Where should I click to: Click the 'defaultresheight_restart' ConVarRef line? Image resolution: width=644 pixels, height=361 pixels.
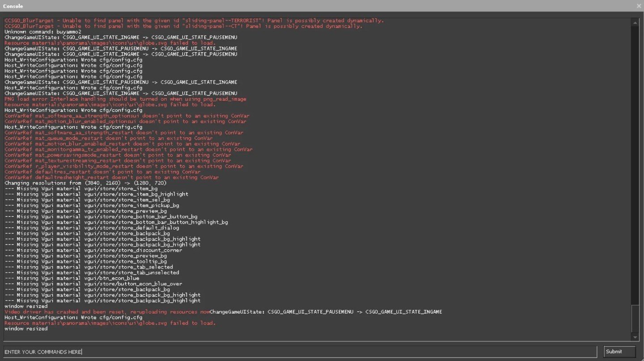tap(112, 177)
